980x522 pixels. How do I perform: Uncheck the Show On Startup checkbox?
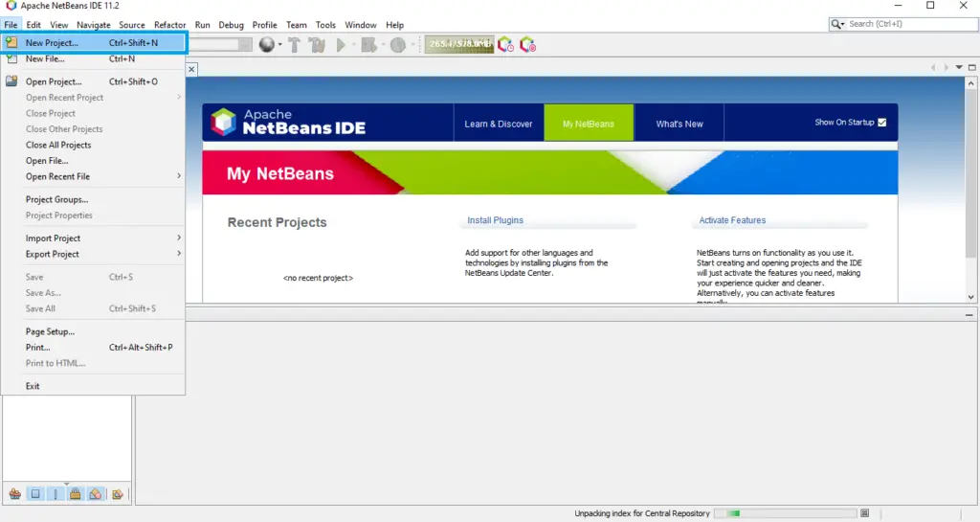click(882, 123)
